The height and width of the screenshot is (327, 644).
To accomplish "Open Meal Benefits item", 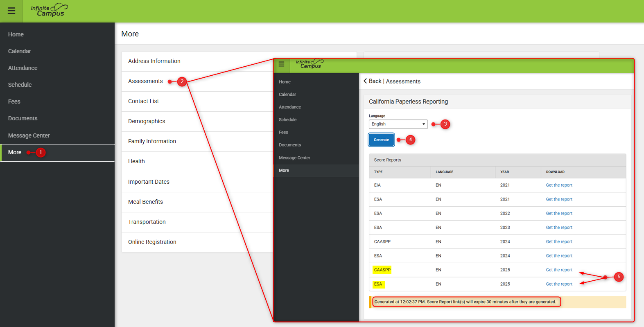I will click(146, 202).
